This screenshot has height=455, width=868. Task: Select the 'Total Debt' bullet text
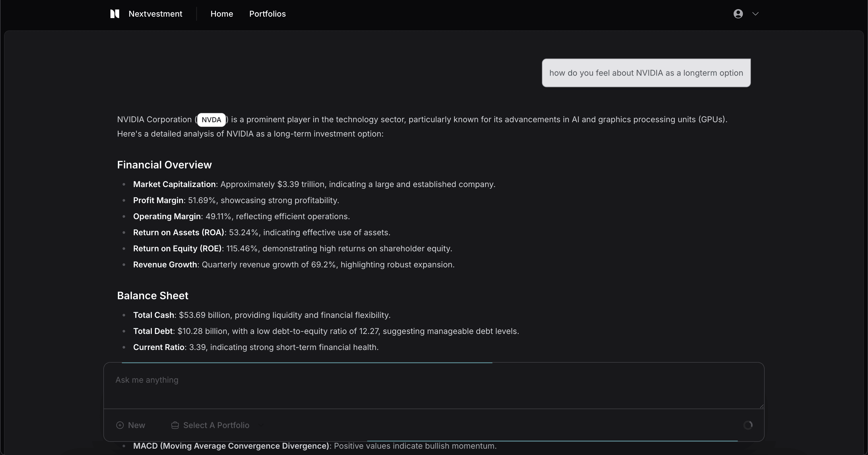tap(326, 331)
